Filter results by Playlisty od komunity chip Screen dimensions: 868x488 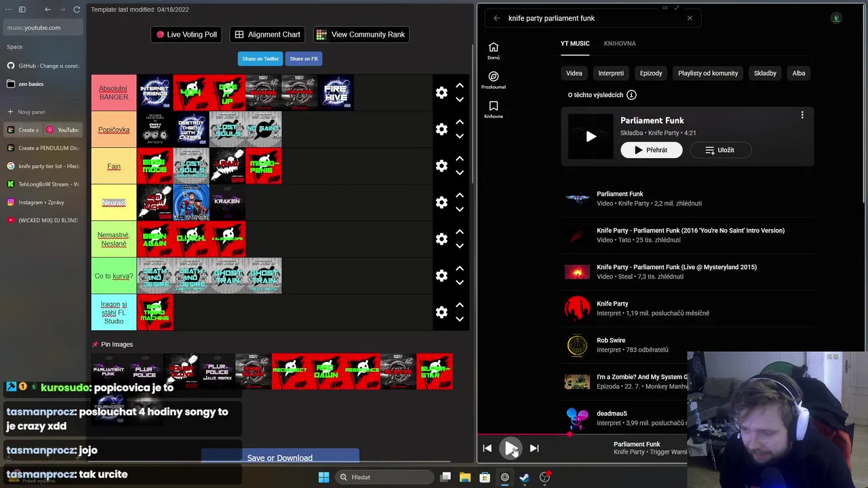pyautogui.click(x=708, y=73)
